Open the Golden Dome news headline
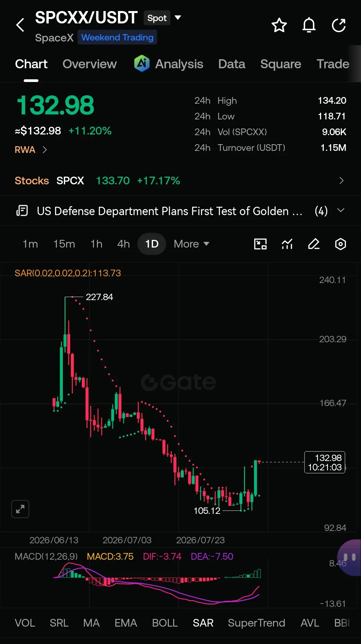361x644 pixels. (x=169, y=211)
